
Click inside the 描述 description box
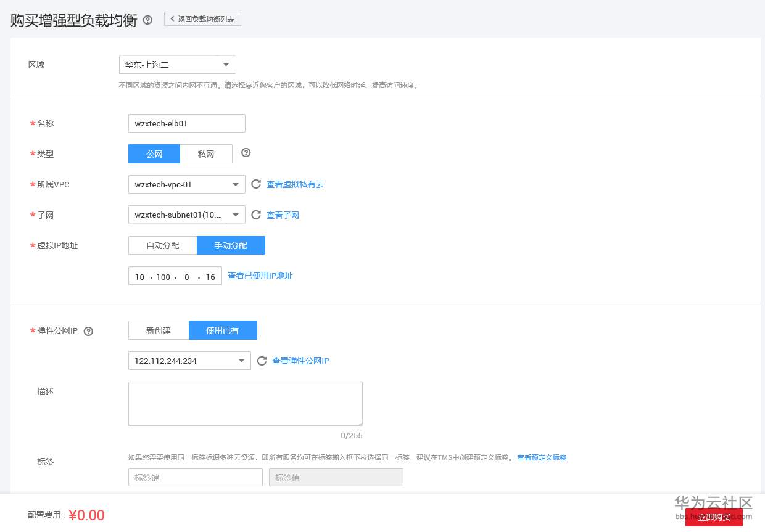(x=245, y=403)
